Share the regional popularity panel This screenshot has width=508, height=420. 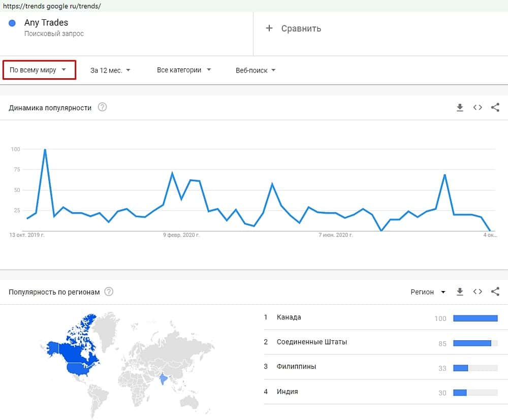point(495,292)
